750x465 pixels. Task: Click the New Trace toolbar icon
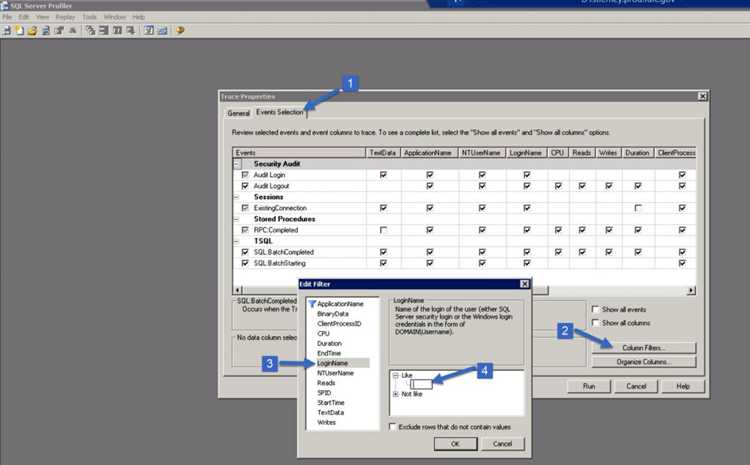pyautogui.click(x=7, y=31)
